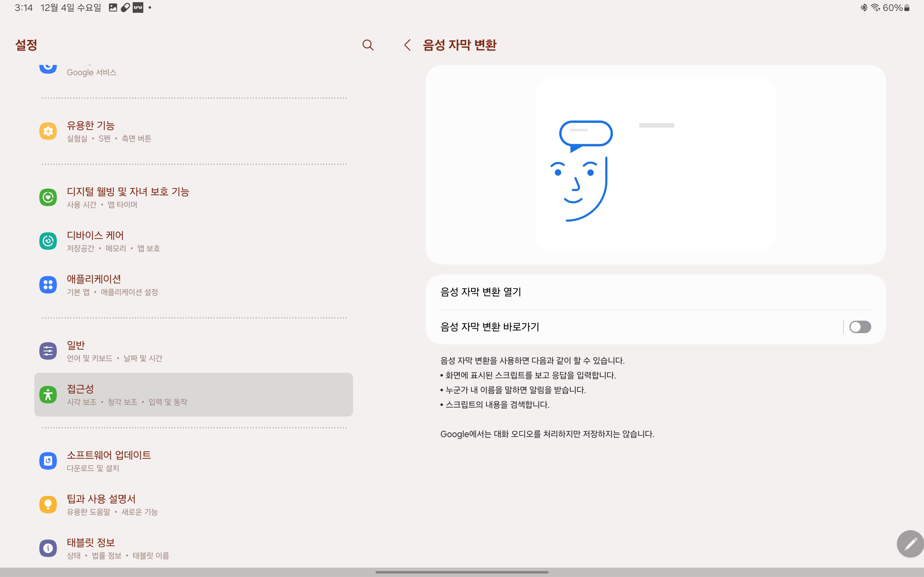Tap the 팁과 사용 설명서 lightbulb icon
Screen dimensions: 924x577
pyautogui.click(x=48, y=505)
